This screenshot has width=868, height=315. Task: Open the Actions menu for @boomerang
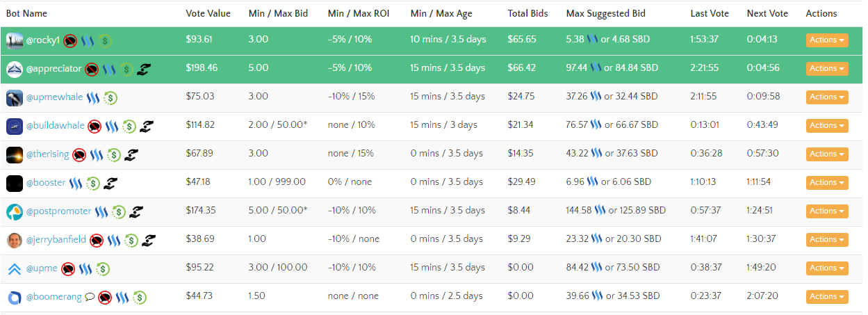coord(826,297)
